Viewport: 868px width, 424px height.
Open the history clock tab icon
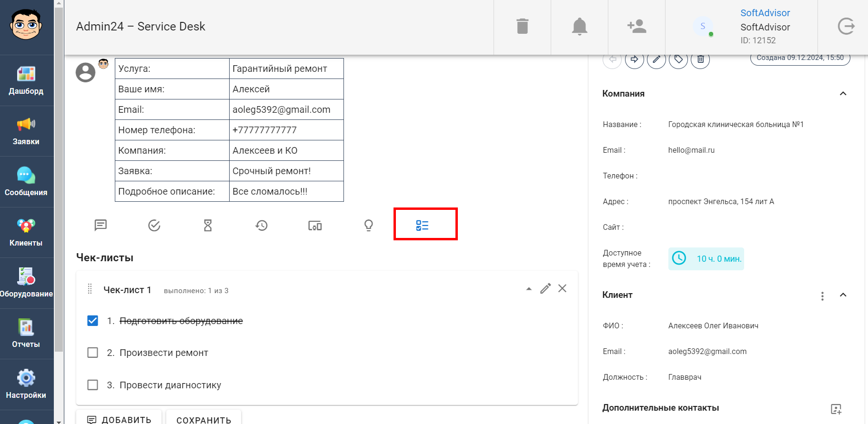(262, 225)
